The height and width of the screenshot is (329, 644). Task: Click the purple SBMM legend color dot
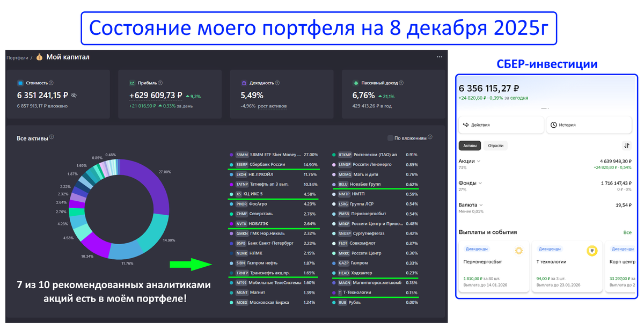pyautogui.click(x=231, y=155)
